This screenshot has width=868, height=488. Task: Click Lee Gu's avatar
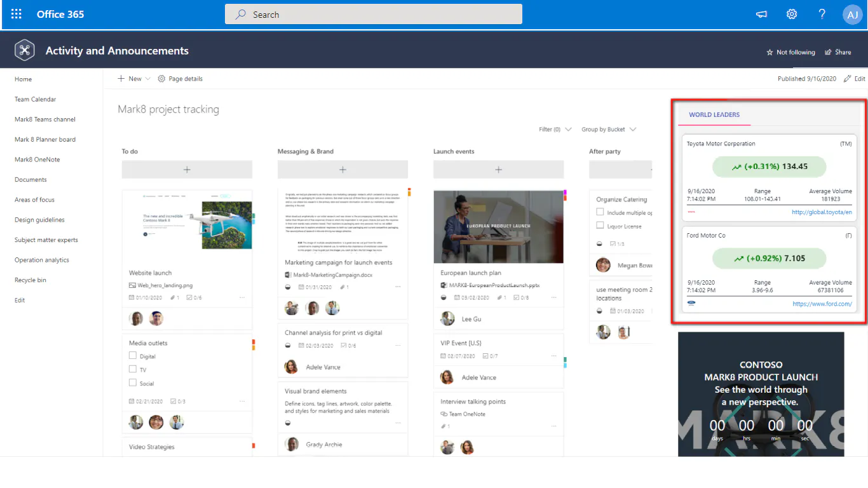click(448, 318)
